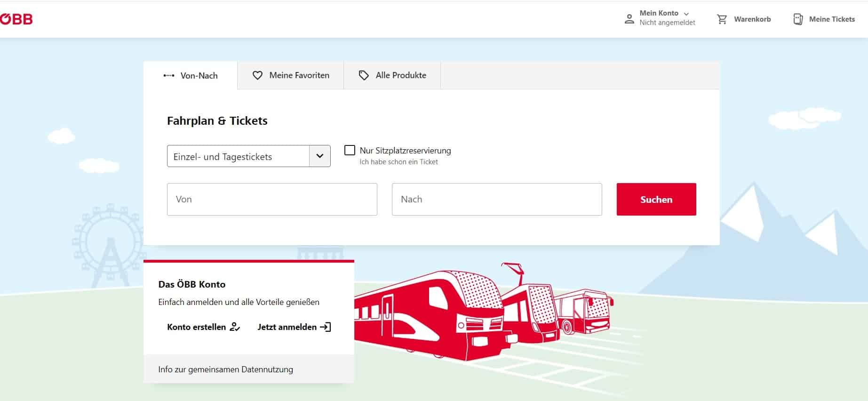This screenshot has height=401, width=868.
Task: Click the Von-Nach route dots icon
Action: tap(169, 76)
